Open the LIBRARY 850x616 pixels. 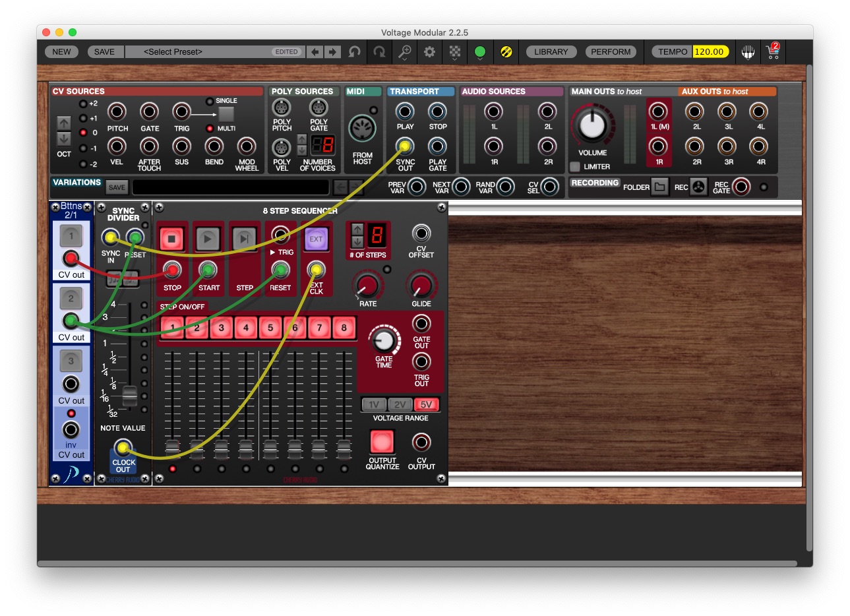(551, 51)
